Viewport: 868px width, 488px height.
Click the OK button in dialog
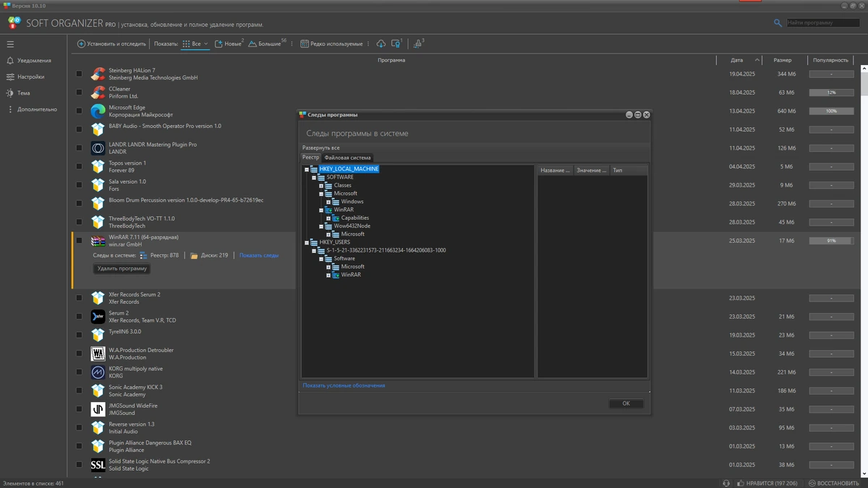coord(626,403)
